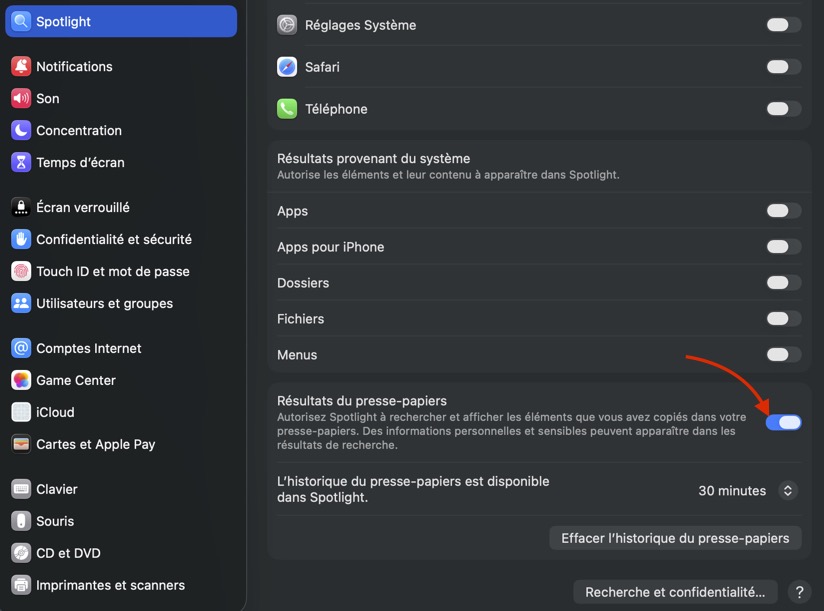Open Recherche et confidentialité… button
Viewport: 824px width, 611px height.
pos(676,592)
